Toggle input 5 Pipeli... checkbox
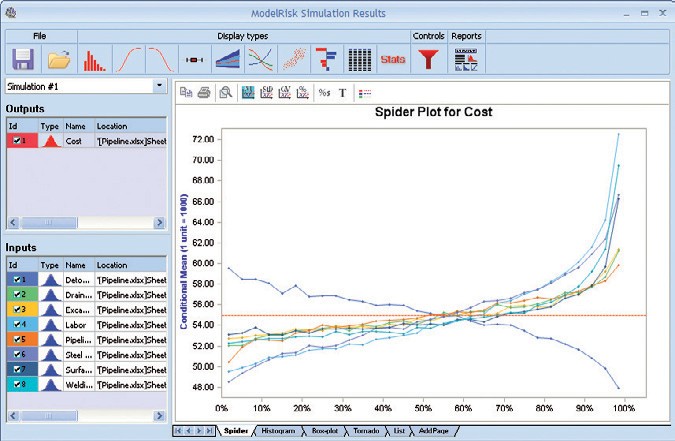This screenshot has height=441, width=675. click(17, 339)
